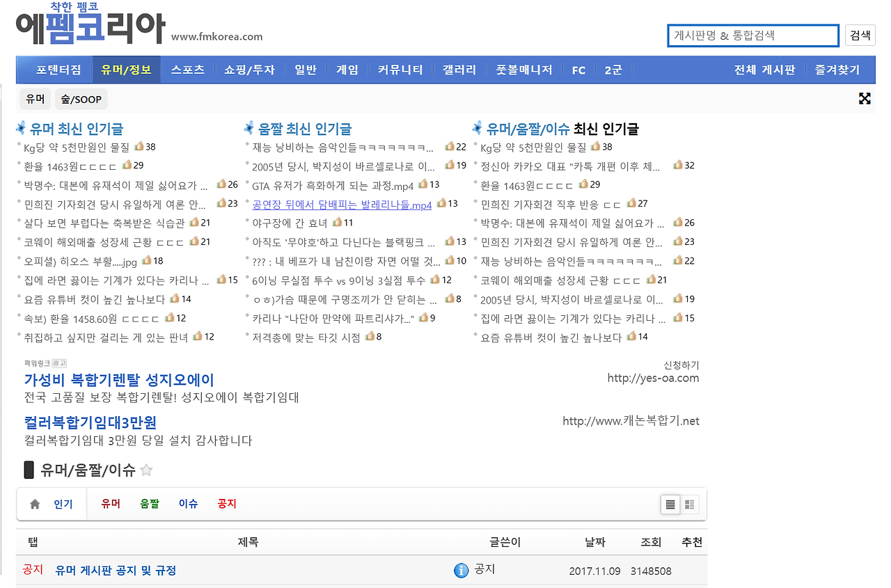Open the 갤러리 menu

459,70
